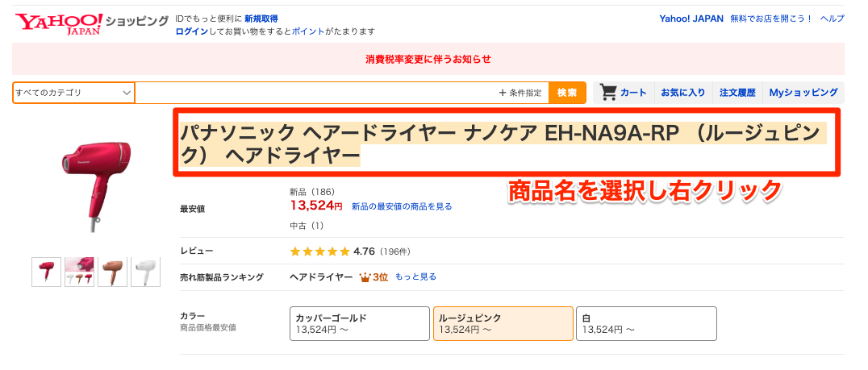The width and height of the screenshot is (868, 370).
Task: Click the plus icon for 条件指定
Action: point(503,93)
